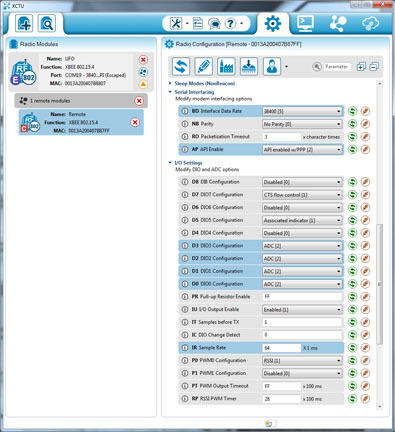Image resolution: width=395 pixels, height=432 pixels.
Task: Collapse the I/O Settings section
Action: 170,163
